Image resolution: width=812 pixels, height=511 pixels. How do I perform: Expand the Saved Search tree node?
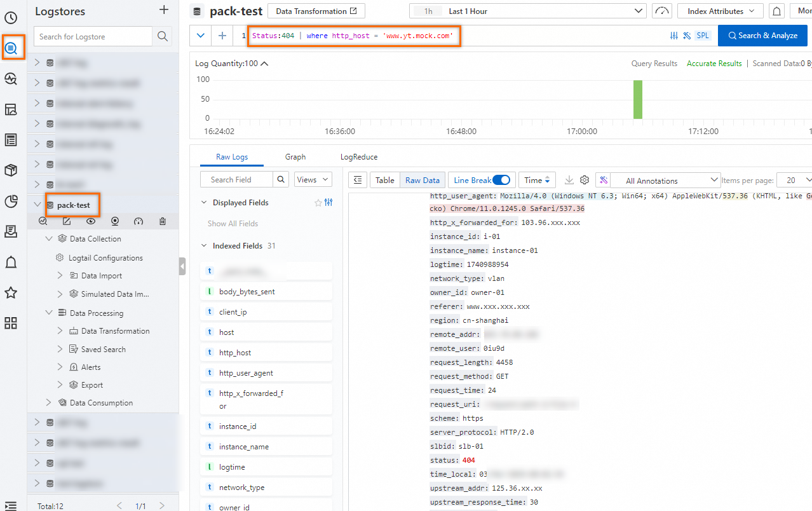(60, 349)
